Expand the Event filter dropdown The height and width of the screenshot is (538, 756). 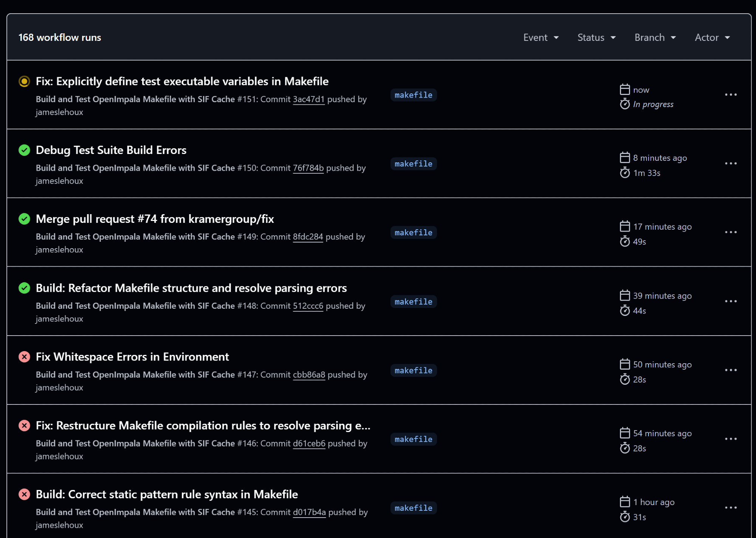541,37
